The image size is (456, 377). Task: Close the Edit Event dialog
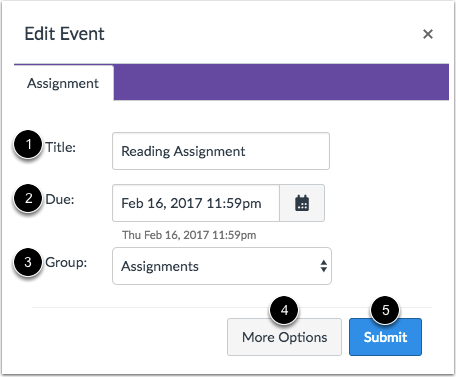(x=428, y=34)
